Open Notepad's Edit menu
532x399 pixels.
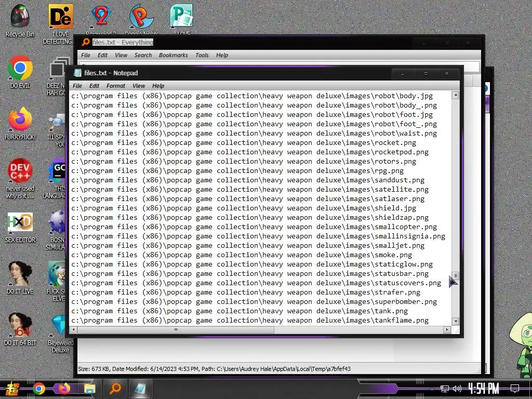pos(95,86)
